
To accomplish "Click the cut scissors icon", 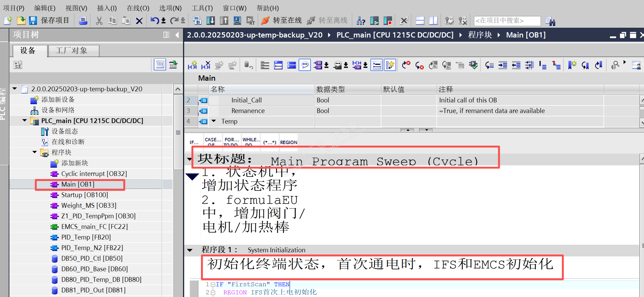I will pos(99,21).
